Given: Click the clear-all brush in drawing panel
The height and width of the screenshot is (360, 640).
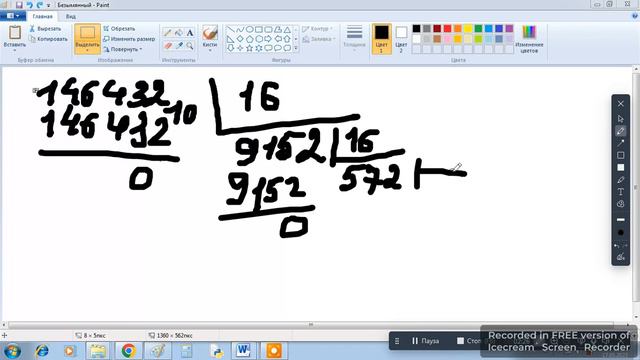Looking at the screenshot, I should coord(620,257).
